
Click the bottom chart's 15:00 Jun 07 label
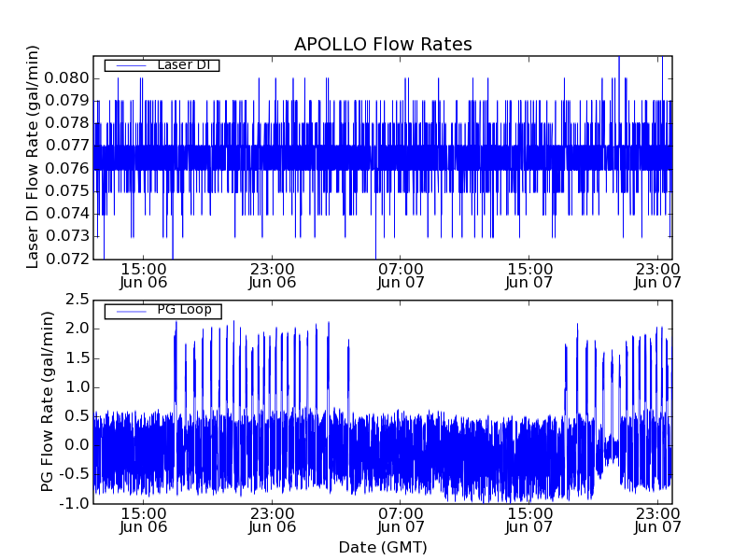[529, 521]
